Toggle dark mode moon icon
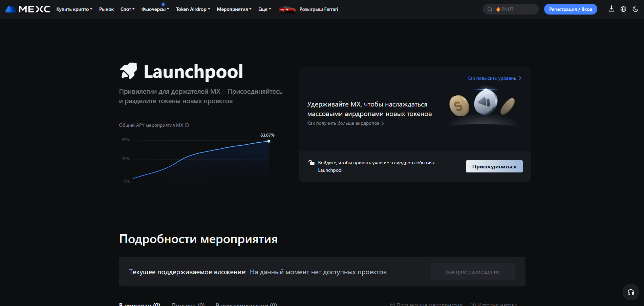This screenshot has height=306, width=644. point(636,9)
